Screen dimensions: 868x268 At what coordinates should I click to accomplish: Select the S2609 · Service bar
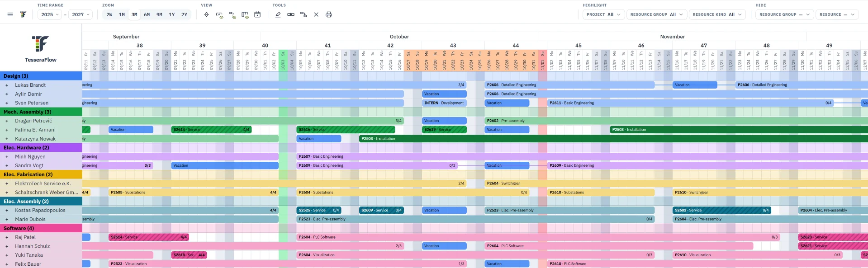382,210
